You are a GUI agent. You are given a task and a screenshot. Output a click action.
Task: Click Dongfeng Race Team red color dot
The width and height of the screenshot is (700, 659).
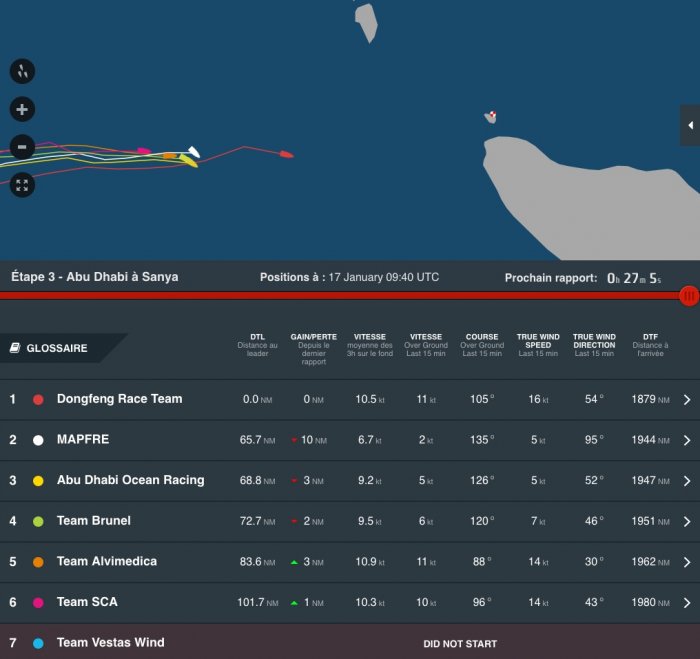pyautogui.click(x=38, y=400)
